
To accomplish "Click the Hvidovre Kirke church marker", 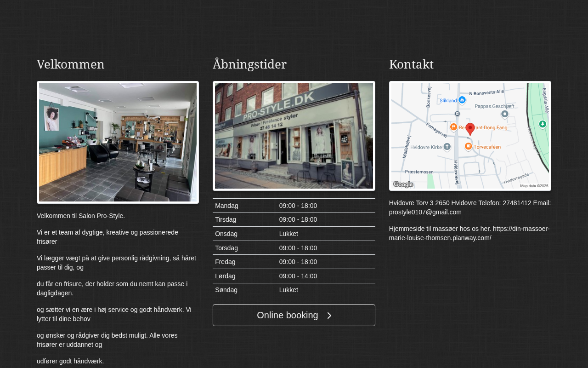I will 447,147.
